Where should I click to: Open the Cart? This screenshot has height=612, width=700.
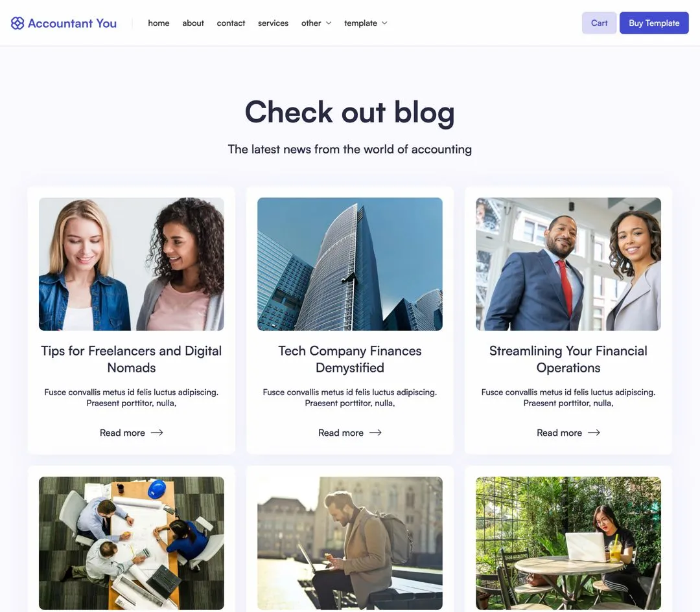point(599,23)
